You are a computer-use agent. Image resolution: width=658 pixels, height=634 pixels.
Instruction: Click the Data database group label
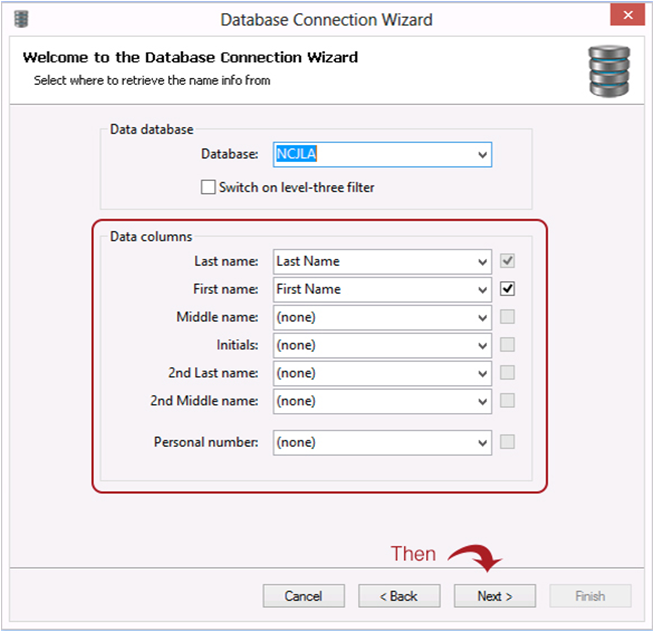(x=153, y=130)
